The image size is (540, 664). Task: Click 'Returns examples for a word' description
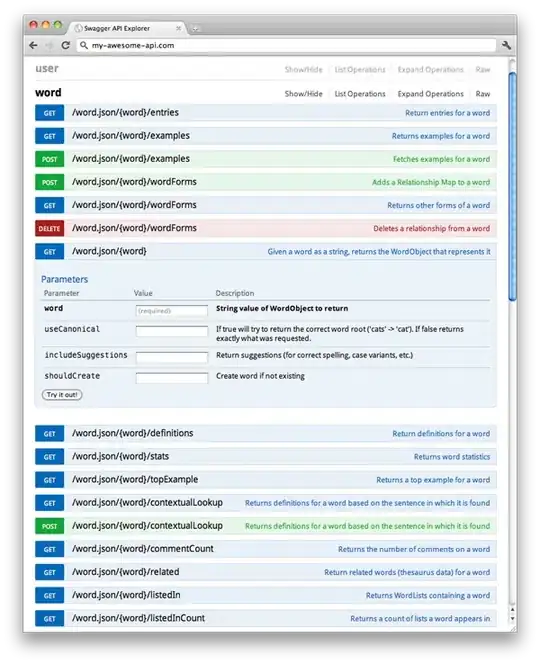(440, 136)
